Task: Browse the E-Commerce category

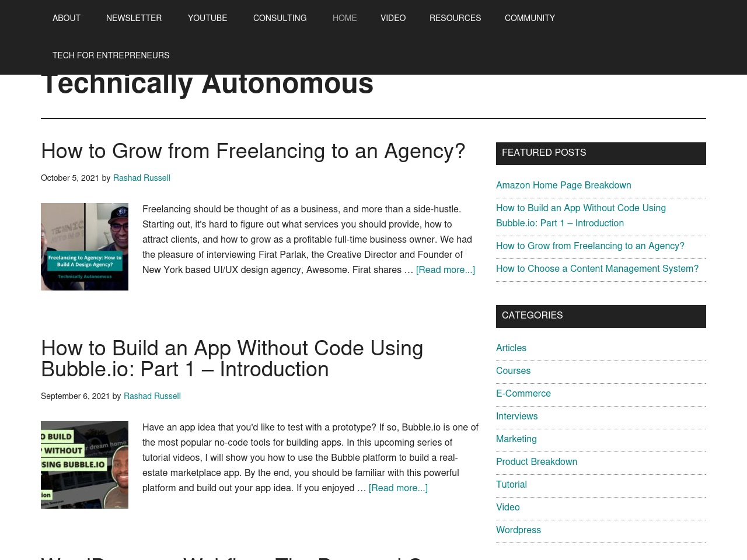Action: tap(523, 393)
